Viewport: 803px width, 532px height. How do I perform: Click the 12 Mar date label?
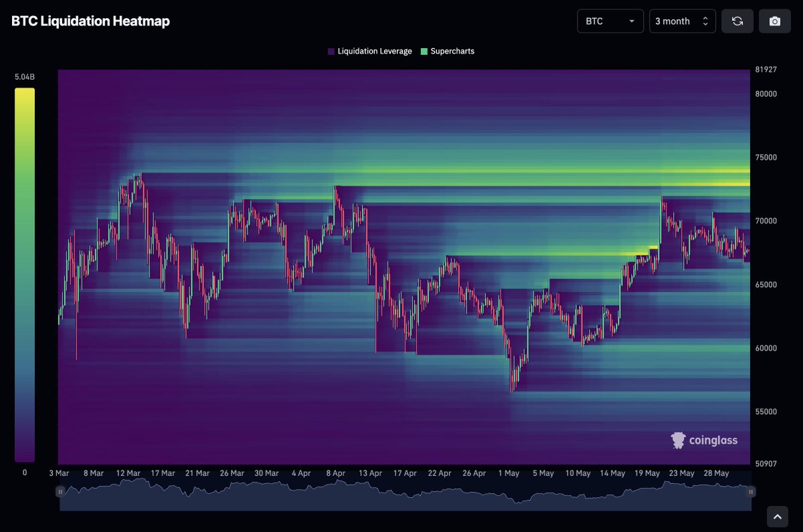128,473
